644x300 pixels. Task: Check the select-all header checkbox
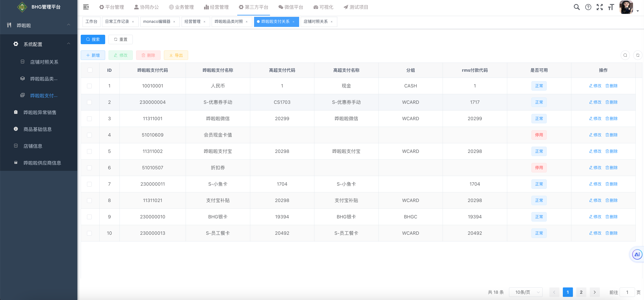[90, 70]
